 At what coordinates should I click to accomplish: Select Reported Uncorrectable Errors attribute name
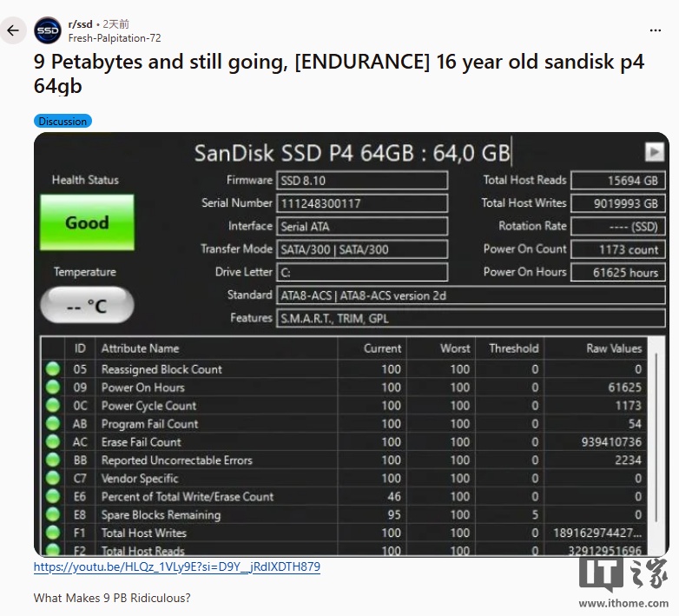click(176, 460)
